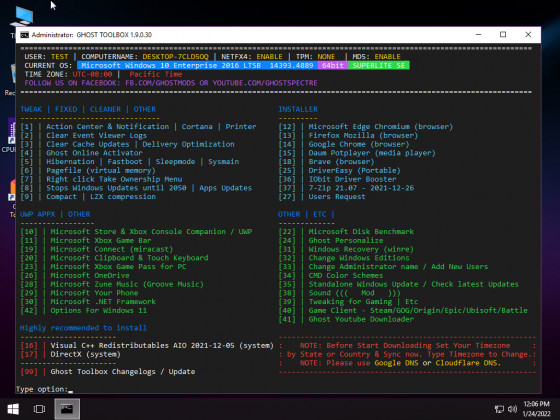Select the Sound Mod line
The image size is (560, 420).
[340, 293]
